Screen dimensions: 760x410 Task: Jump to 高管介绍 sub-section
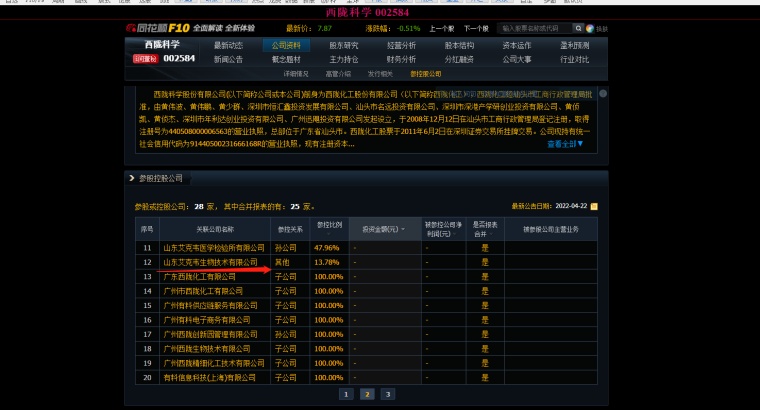tap(338, 74)
